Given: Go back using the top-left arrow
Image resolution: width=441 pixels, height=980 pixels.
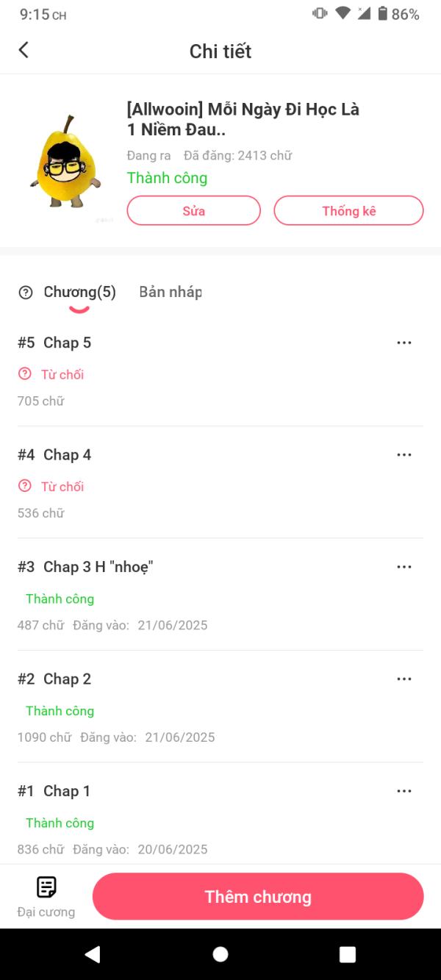Looking at the screenshot, I should click(x=24, y=50).
